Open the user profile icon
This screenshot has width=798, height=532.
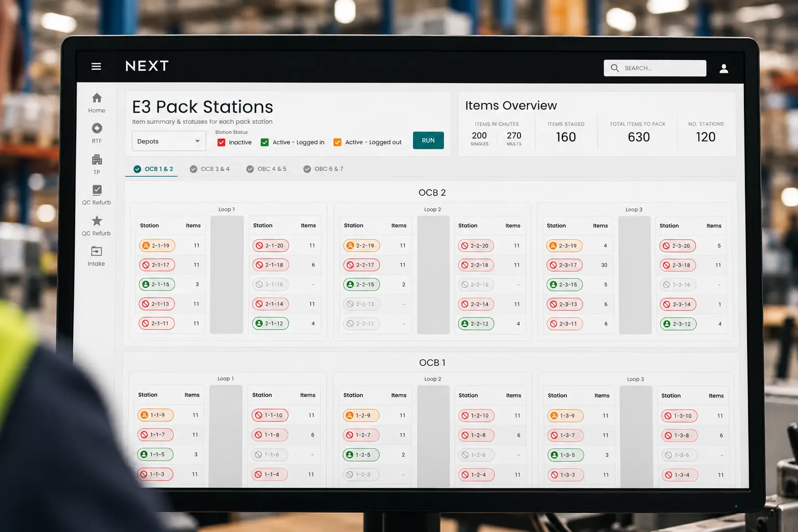(x=724, y=69)
